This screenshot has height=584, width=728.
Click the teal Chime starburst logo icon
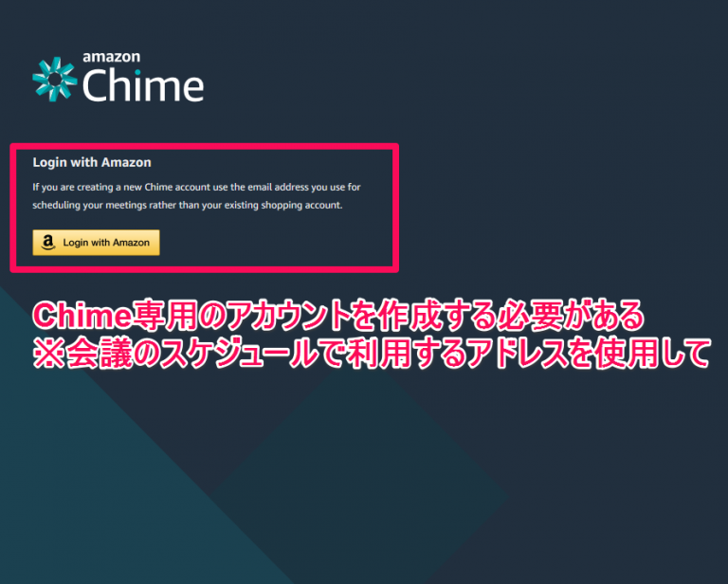(55, 79)
